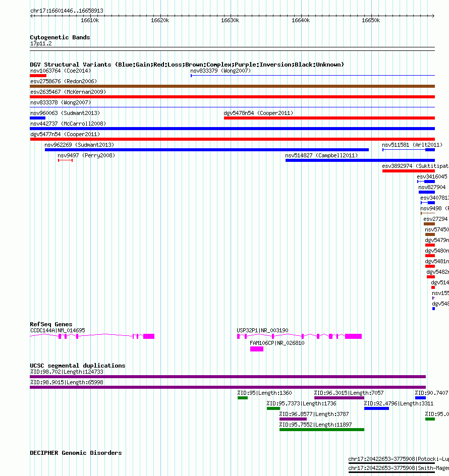Screen dimensions: 449x476
Task: Open the RefSeq Genes track title
Action: [51, 324]
